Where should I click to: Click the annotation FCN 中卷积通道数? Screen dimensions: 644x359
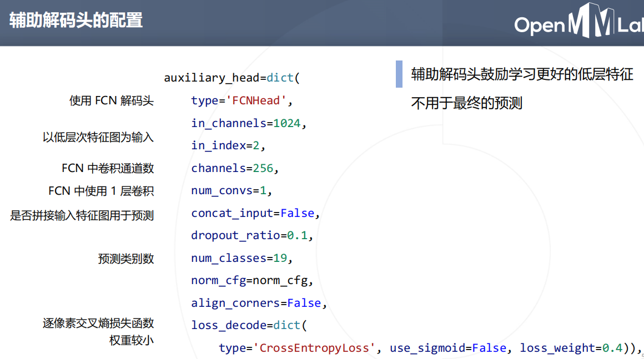108,168
